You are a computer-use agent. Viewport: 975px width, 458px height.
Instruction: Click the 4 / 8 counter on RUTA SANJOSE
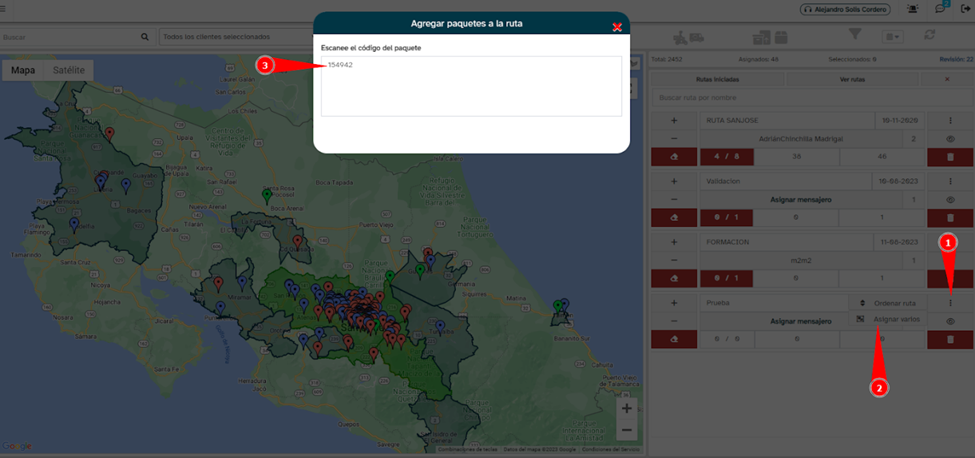point(727,158)
